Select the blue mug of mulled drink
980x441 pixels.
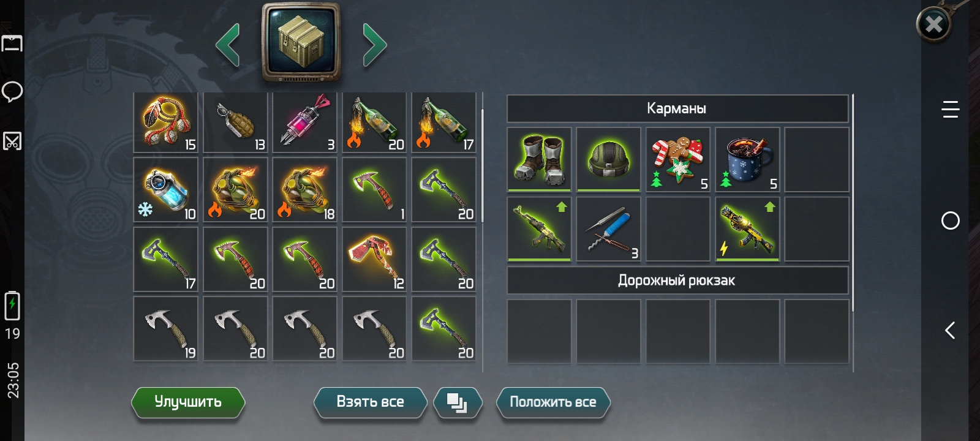(x=747, y=160)
